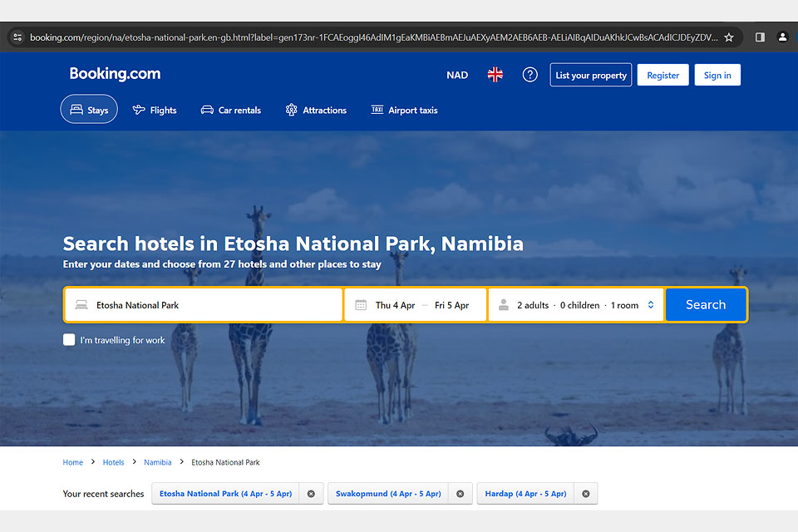The height and width of the screenshot is (532, 798).
Task: Remove Swakopmund recent search
Action: coord(460,494)
